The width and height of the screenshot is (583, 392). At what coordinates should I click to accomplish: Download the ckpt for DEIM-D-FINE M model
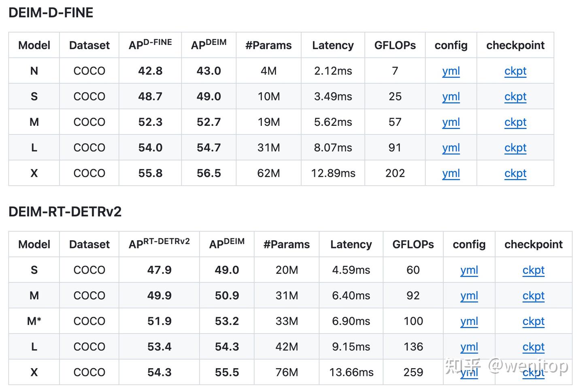[515, 122]
